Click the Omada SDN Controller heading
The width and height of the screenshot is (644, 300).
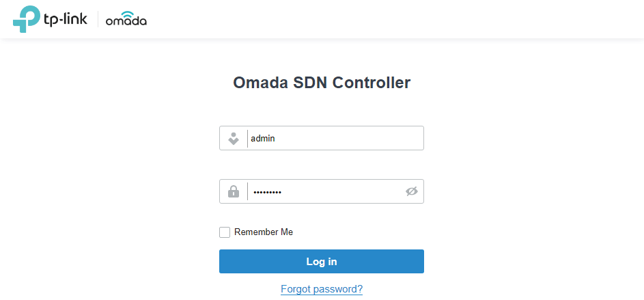pyautogui.click(x=322, y=83)
